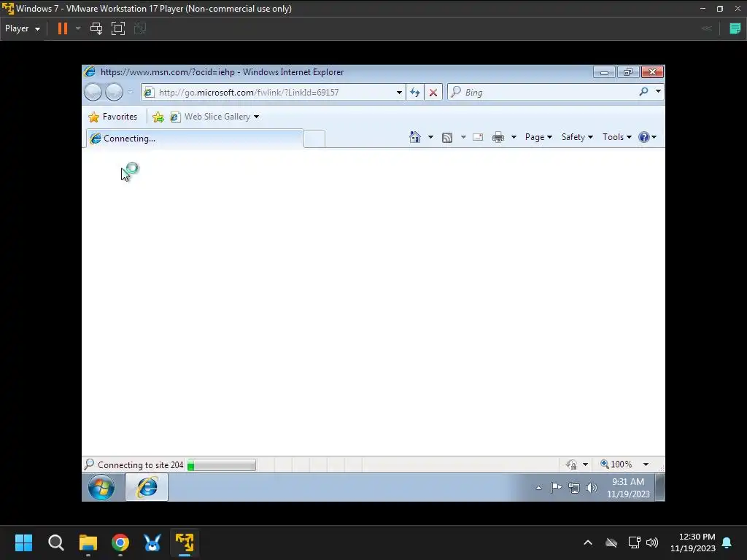The image size is (747, 560).
Task: Click the Print icon
Action: coord(498,137)
